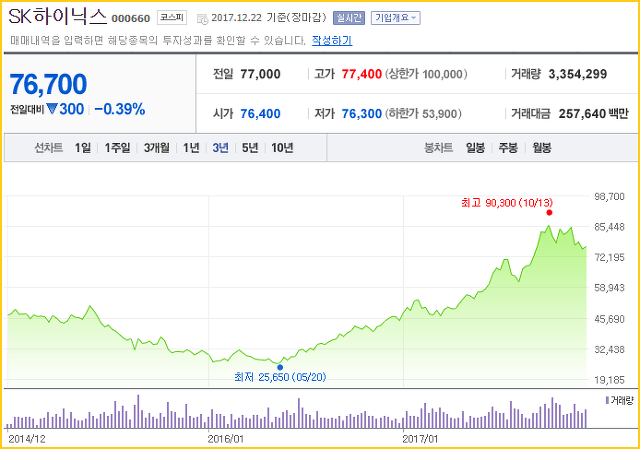Select the 3개월 line chart tab
Screen dimensions: 640x449
[x=156, y=148]
